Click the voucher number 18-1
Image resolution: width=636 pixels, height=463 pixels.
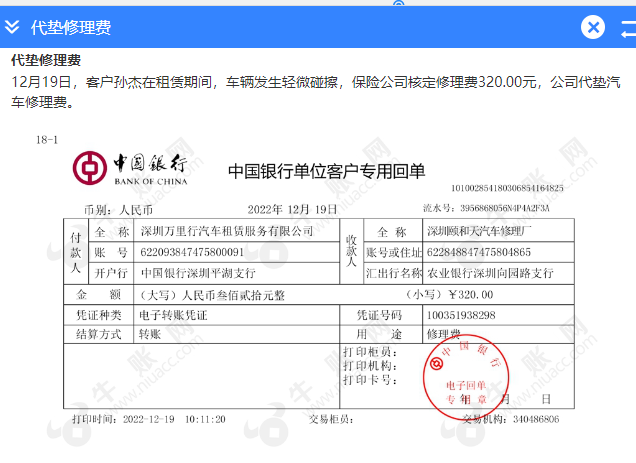point(47,140)
